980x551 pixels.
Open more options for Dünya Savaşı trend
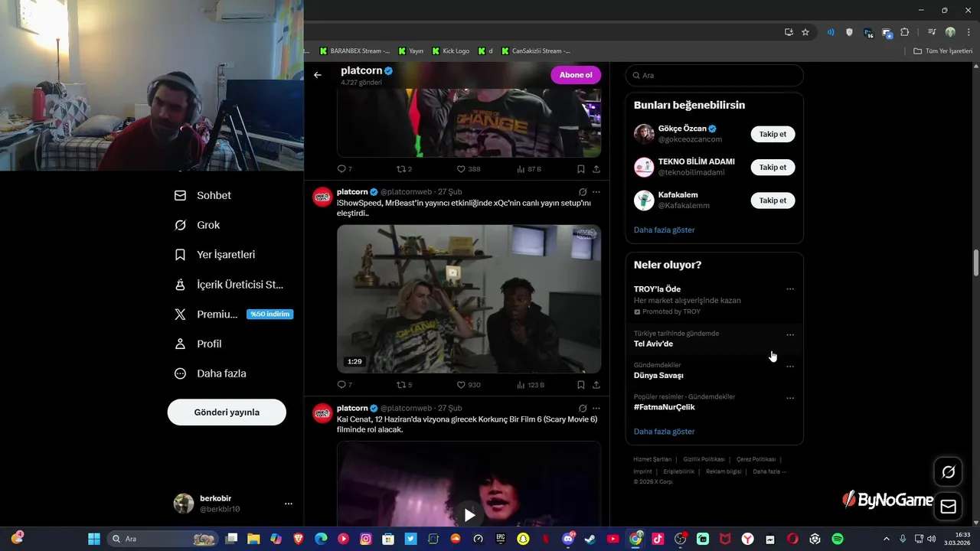790,367
